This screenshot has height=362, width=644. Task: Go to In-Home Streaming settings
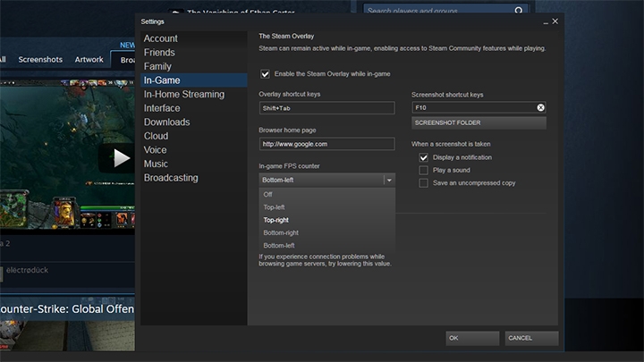(x=183, y=94)
